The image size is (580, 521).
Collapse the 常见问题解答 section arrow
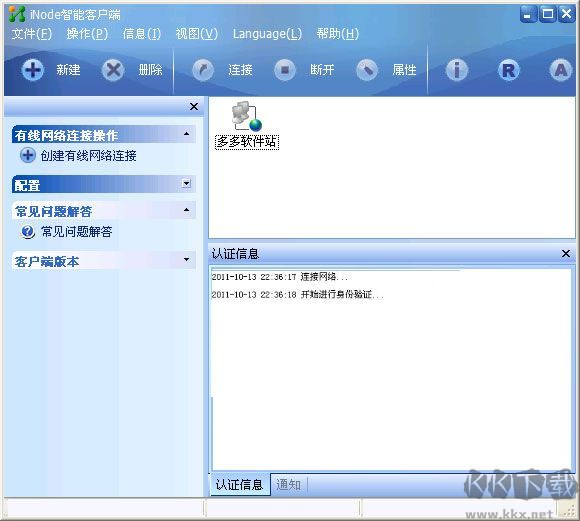coord(187,210)
